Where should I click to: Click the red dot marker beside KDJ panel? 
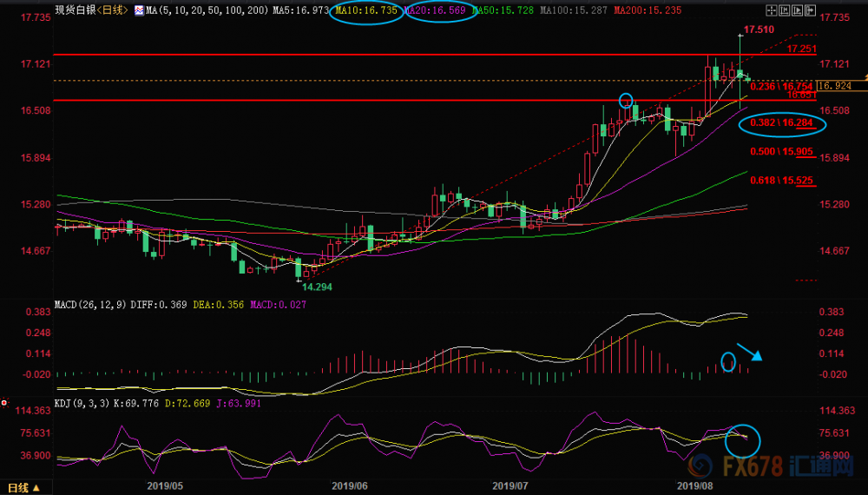coord(3,403)
